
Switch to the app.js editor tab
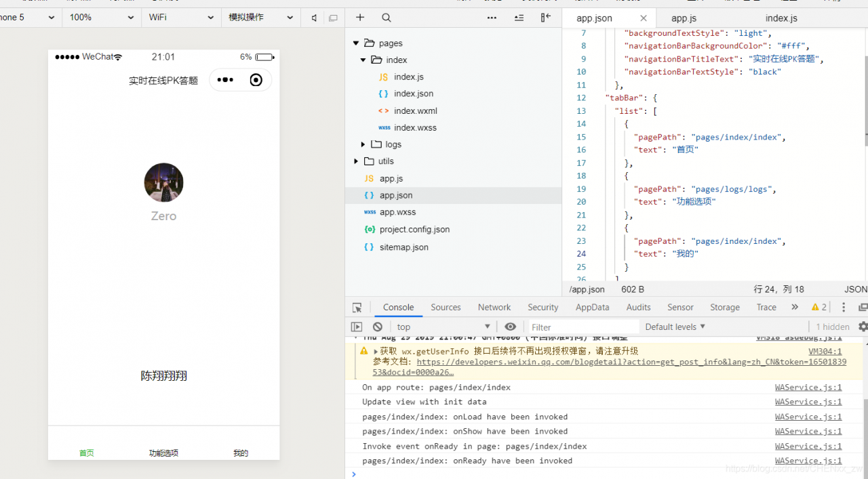point(684,18)
